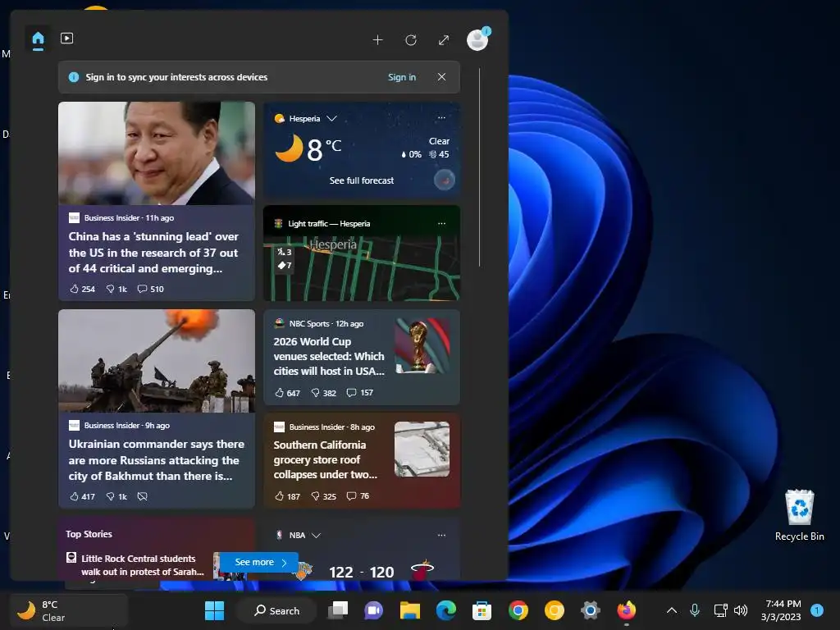
Task: Open notification center badge
Action: [817, 610]
